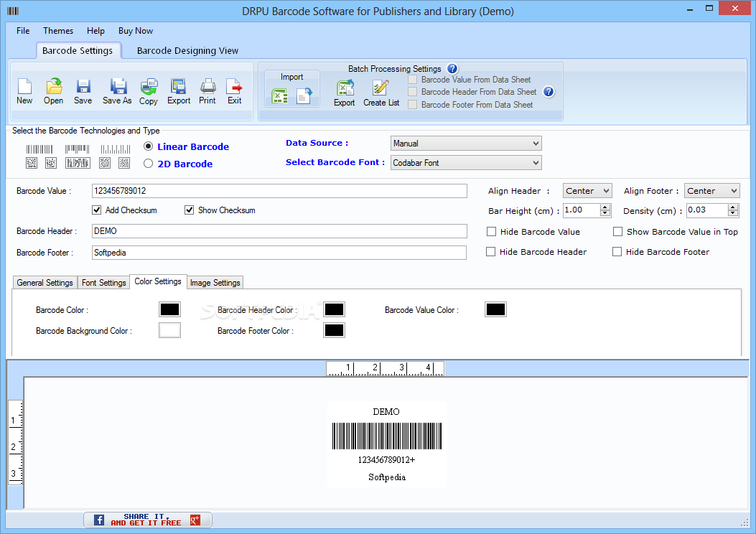Click the Barcode Header input field
The image size is (756, 534).
(x=279, y=231)
